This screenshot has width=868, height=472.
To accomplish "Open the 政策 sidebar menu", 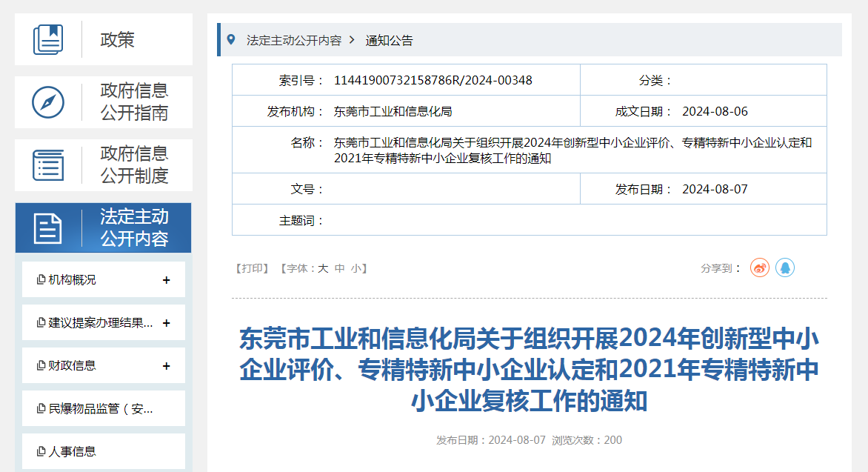I will tap(104, 39).
